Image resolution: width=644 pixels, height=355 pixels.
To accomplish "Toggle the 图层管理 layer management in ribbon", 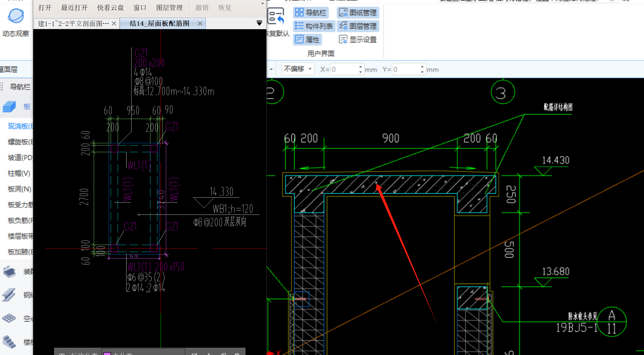I will tap(358, 26).
